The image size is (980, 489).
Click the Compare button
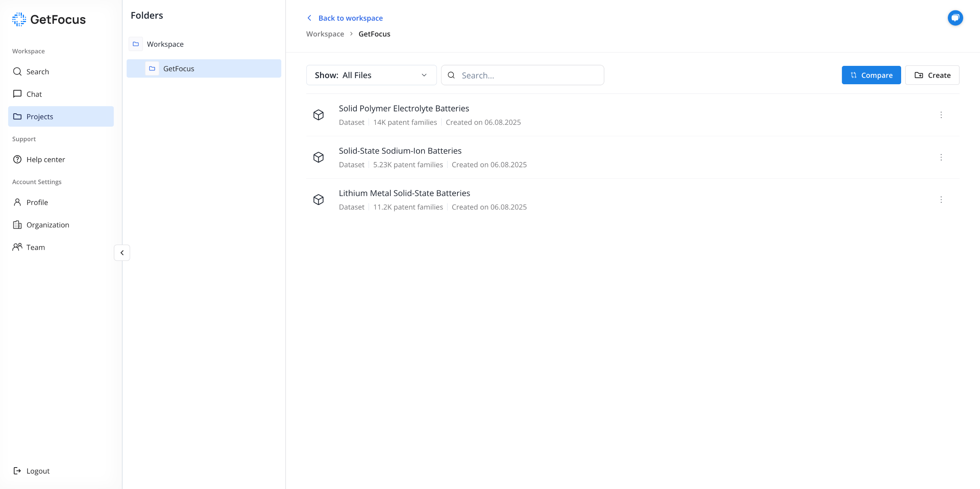pyautogui.click(x=871, y=75)
